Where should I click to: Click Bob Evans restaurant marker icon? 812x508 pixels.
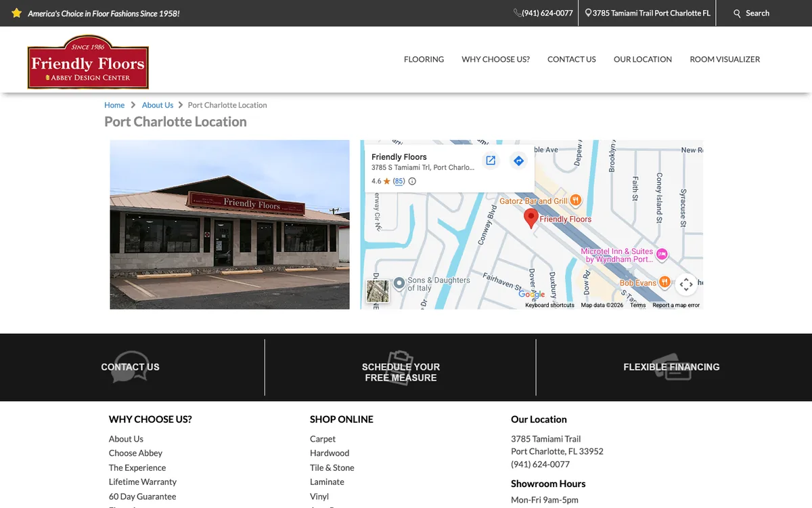(x=664, y=282)
